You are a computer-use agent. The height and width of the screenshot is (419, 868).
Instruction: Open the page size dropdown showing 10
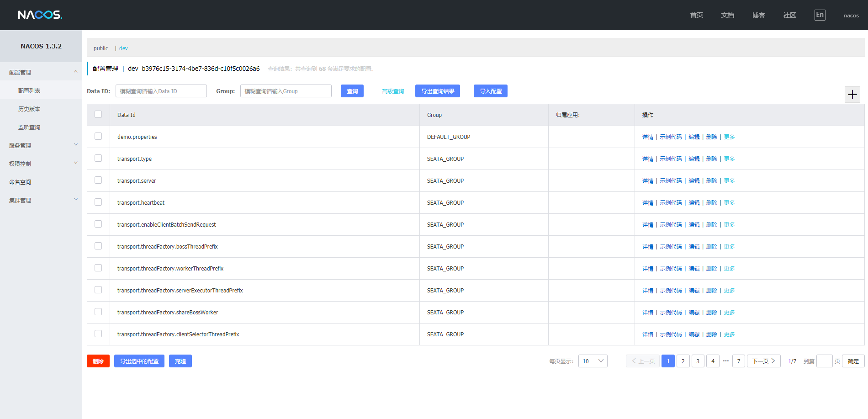click(593, 361)
